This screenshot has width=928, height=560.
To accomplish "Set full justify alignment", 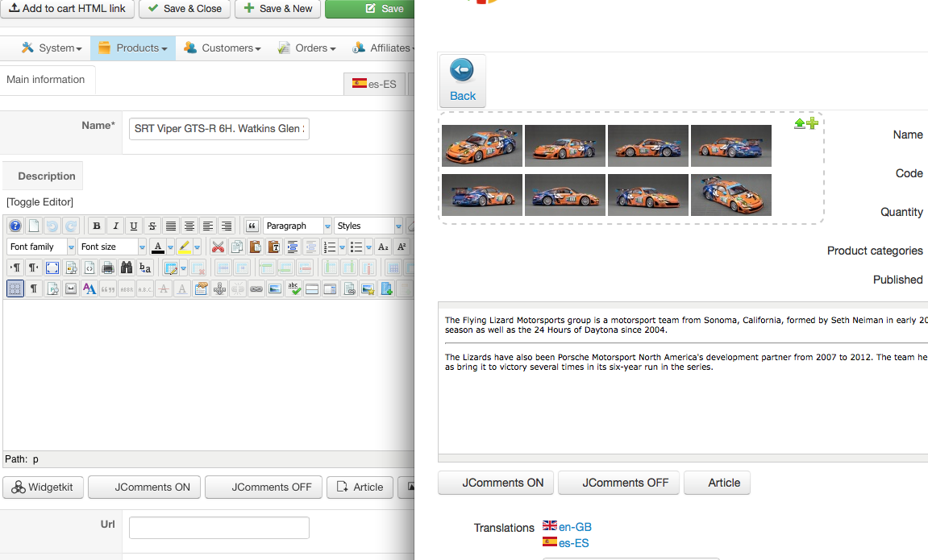I will (x=170, y=226).
